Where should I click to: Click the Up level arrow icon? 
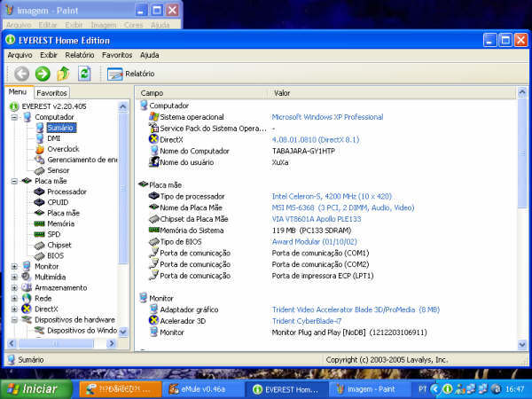click(63, 74)
